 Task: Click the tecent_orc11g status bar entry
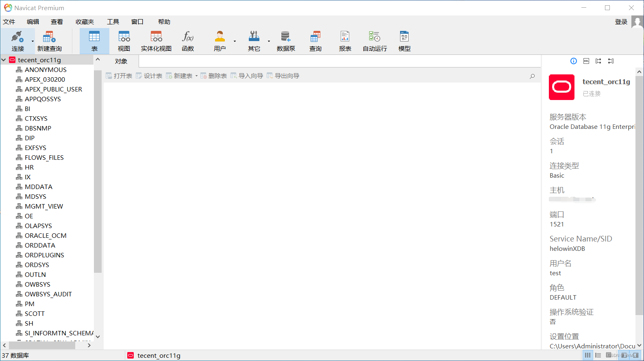(154, 355)
